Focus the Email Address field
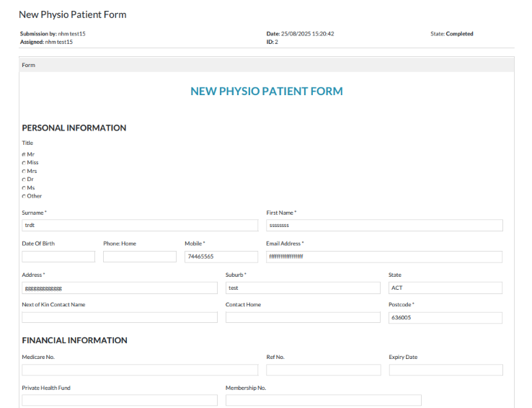Image resolution: width=532 pixels, height=408 pixels. (x=384, y=257)
